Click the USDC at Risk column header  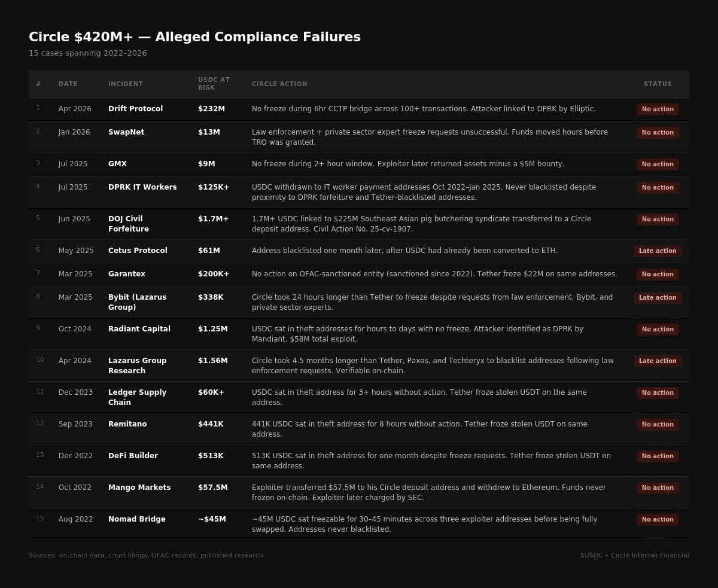[x=214, y=84]
